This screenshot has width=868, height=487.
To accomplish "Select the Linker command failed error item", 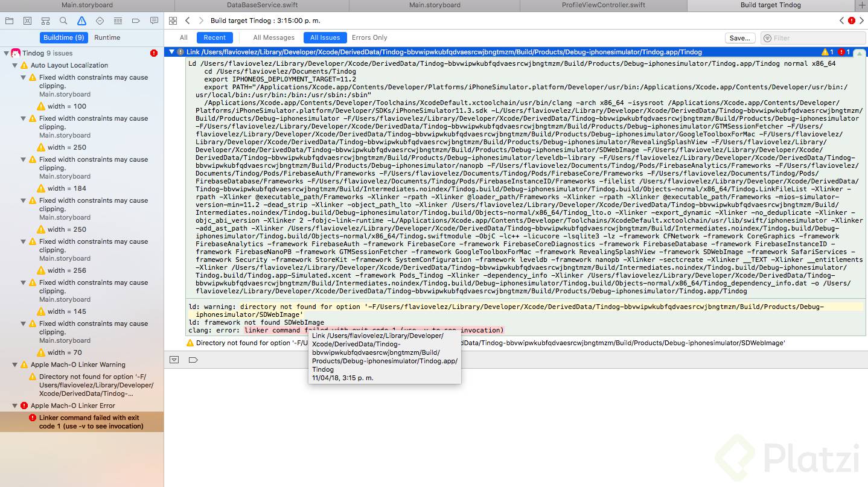I will [x=82, y=422].
